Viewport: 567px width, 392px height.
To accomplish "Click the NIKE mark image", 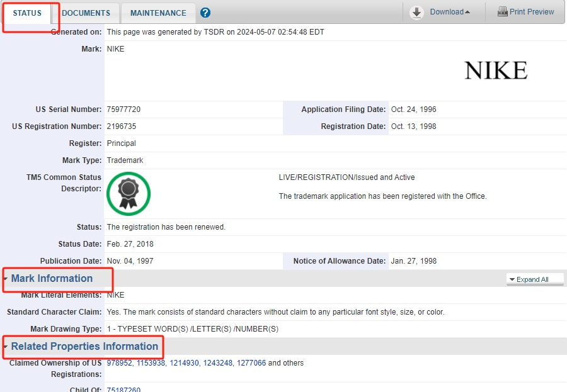I will (x=495, y=71).
